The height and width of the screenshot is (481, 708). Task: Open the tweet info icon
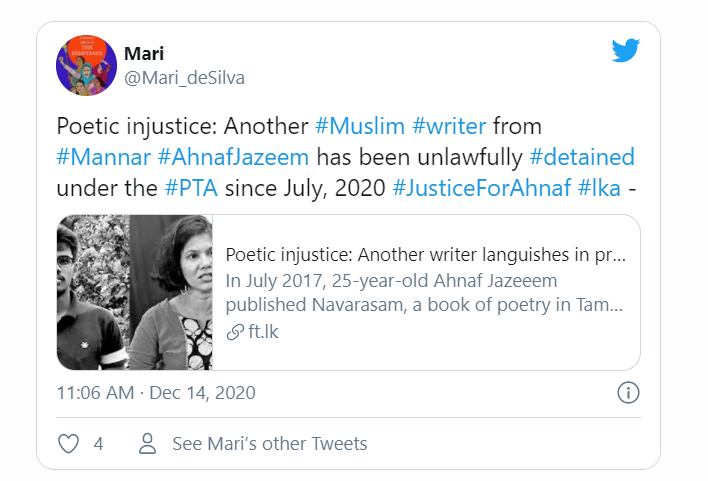click(x=628, y=392)
